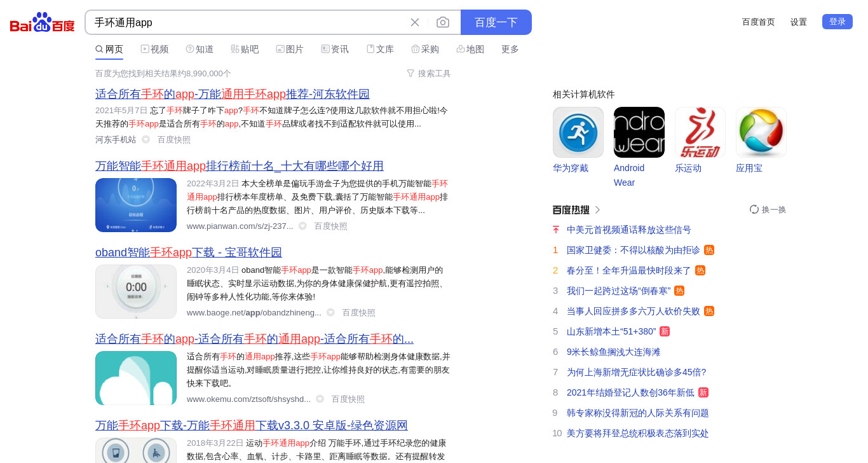This screenshot has height=463, width=868.
Task: Switch to the 视频 tab
Action: click(154, 49)
